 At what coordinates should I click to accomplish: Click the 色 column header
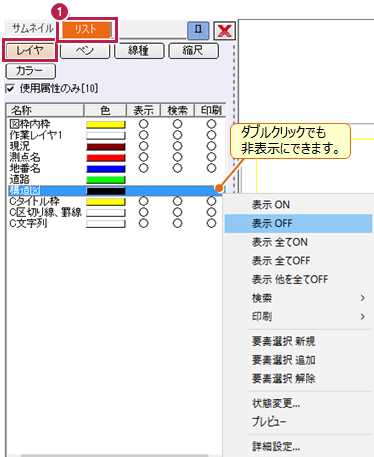[105, 110]
